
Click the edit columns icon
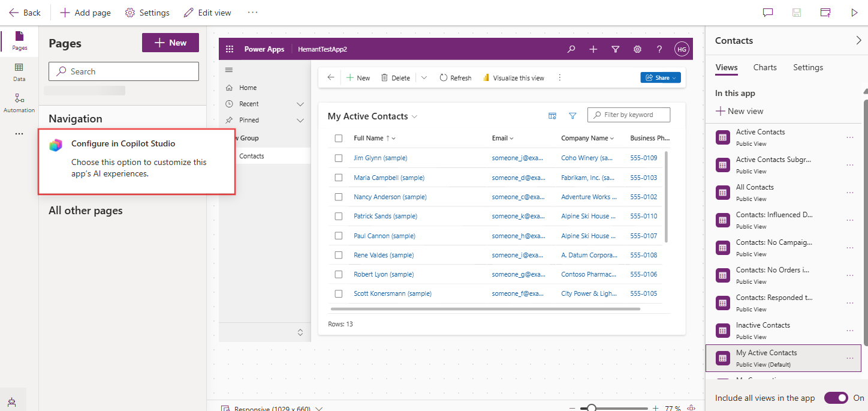tap(552, 116)
